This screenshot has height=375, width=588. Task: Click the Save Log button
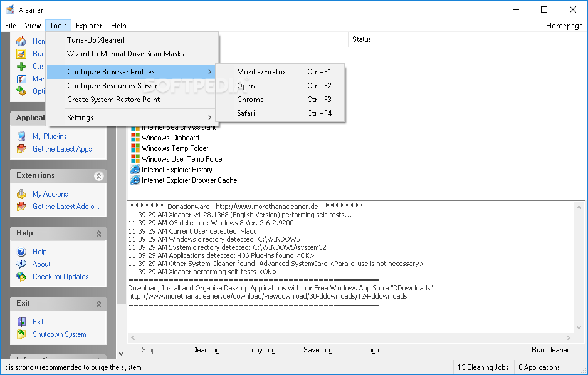click(318, 350)
